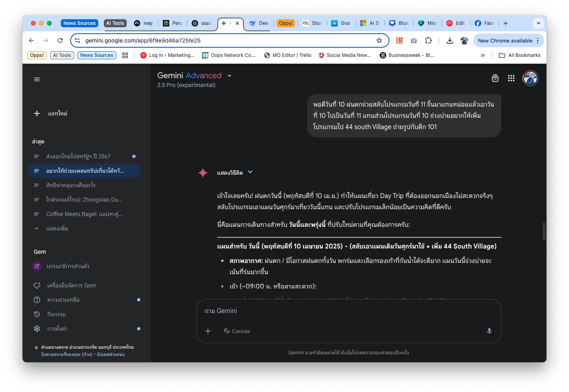Expand the show more chats chevron
The image size is (569, 392).
(36, 228)
